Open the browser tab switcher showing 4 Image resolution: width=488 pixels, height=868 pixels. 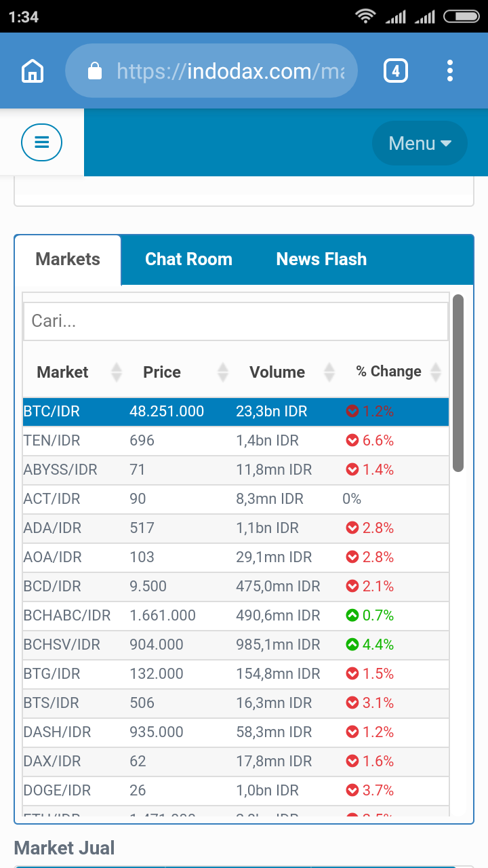point(395,71)
